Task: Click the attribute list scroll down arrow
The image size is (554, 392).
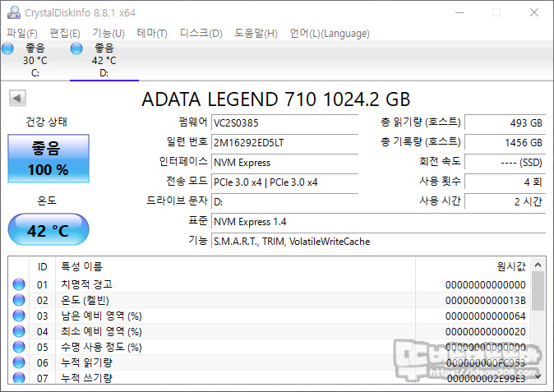Action: tap(538, 377)
